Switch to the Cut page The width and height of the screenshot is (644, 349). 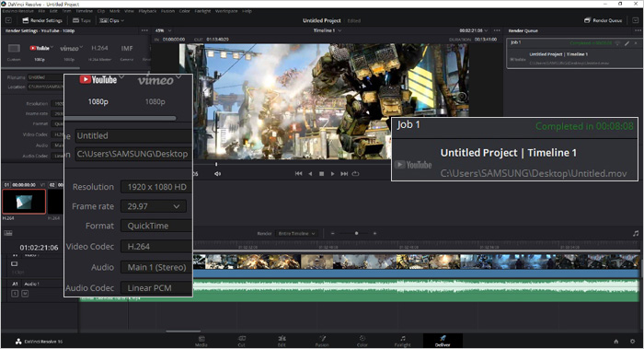(x=241, y=342)
